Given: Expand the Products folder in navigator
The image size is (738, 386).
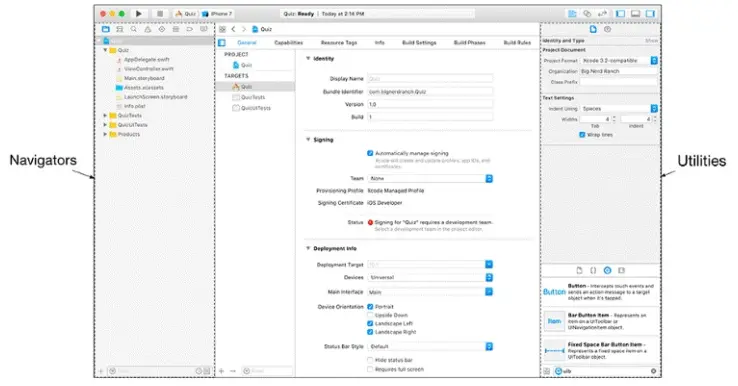Looking at the screenshot, I should coord(105,134).
